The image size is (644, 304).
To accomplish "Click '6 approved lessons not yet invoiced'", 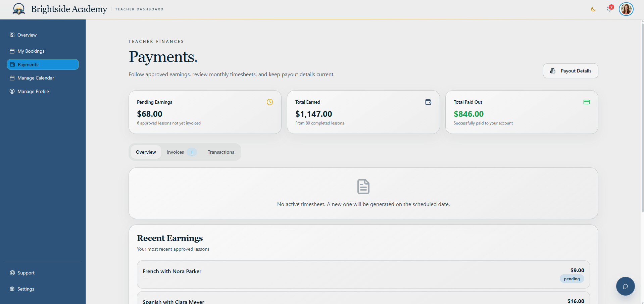I will click(169, 123).
